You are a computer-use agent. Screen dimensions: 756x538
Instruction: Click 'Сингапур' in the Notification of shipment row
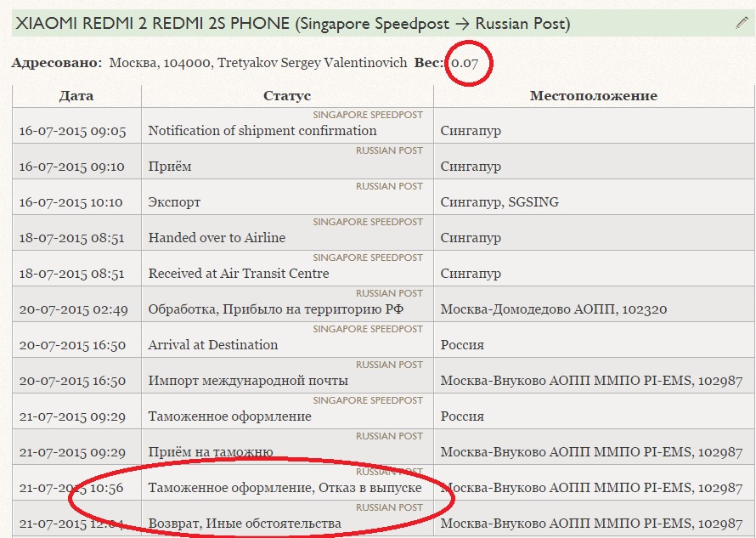(x=471, y=131)
